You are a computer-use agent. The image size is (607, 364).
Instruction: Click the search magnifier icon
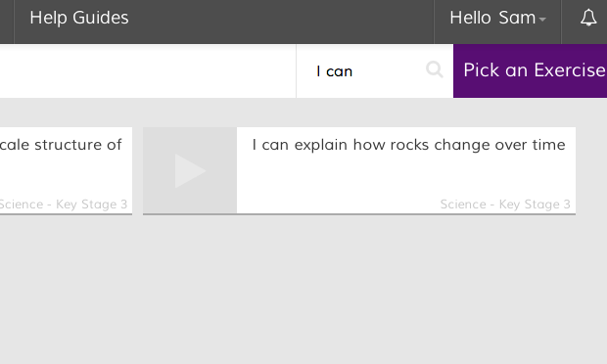click(435, 70)
